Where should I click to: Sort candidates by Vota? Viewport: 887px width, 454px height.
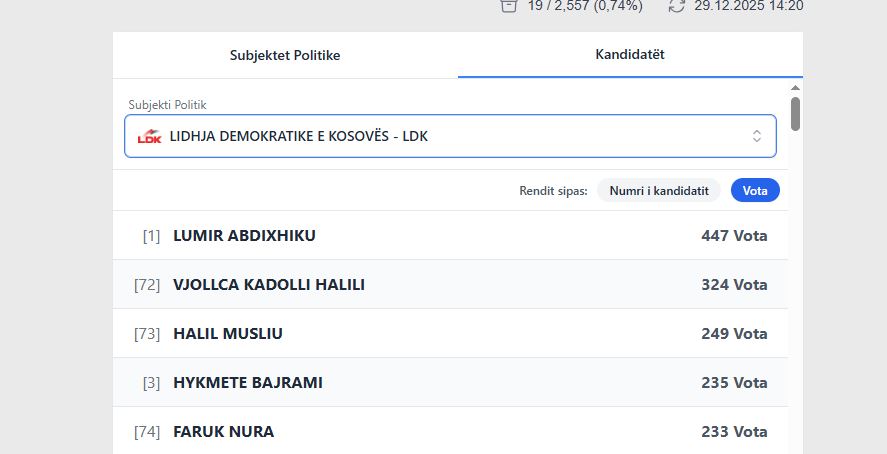coord(755,190)
